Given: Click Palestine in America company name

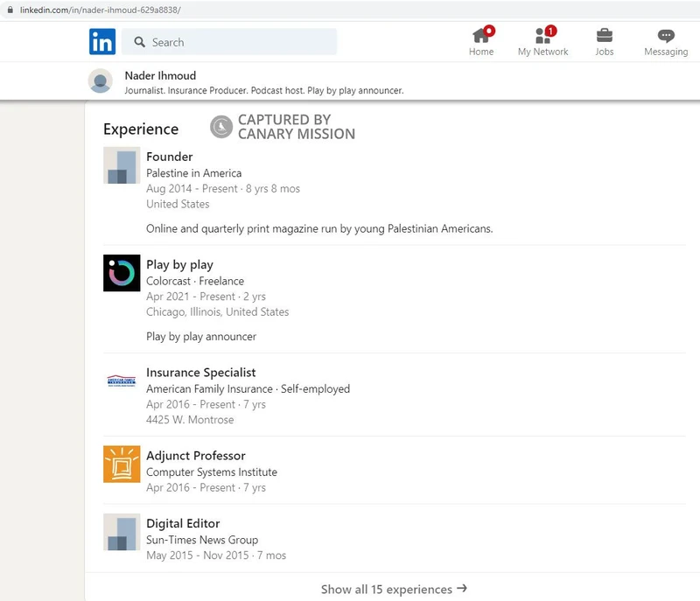Looking at the screenshot, I should [193, 173].
